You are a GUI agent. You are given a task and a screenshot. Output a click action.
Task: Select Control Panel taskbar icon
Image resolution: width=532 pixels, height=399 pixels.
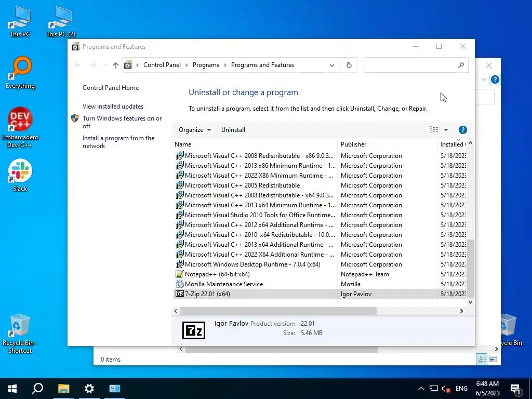[115, 389]
